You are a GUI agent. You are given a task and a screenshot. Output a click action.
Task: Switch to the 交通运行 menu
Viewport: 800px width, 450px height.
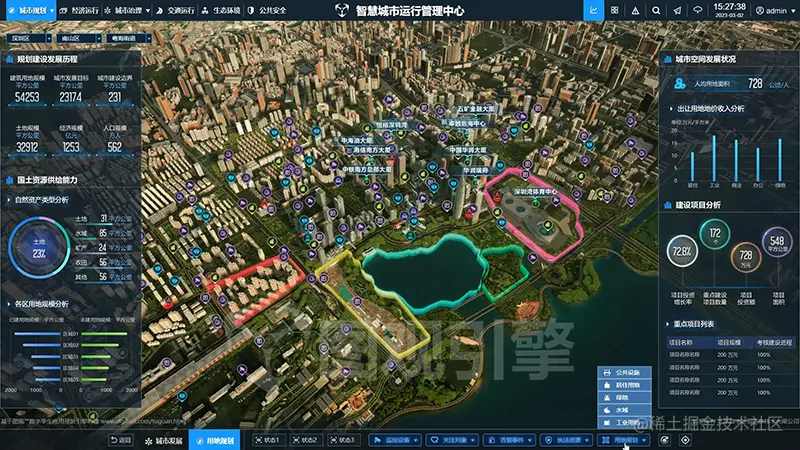point(175,10)
